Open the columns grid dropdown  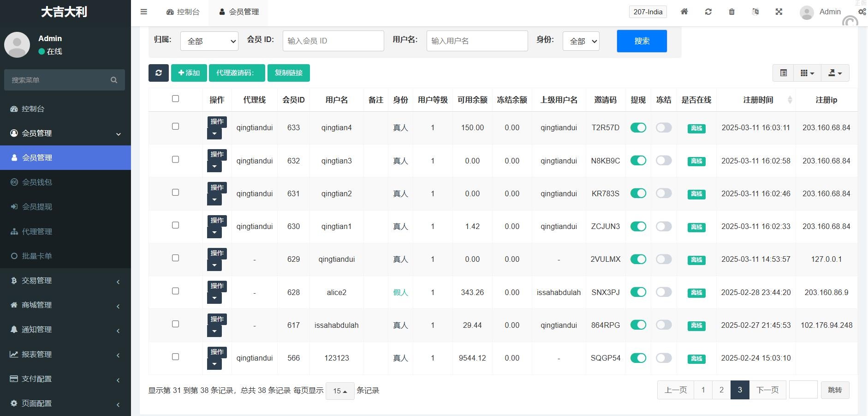click(x=807, y=73)
